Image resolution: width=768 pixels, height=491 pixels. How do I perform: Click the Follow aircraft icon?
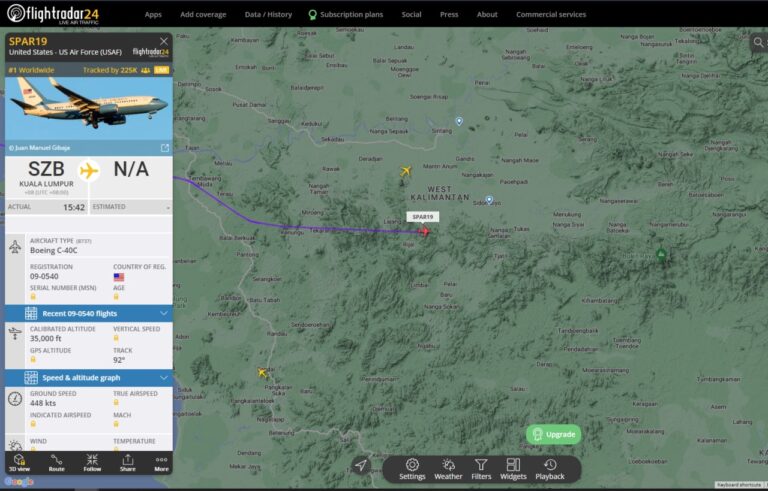92,462
